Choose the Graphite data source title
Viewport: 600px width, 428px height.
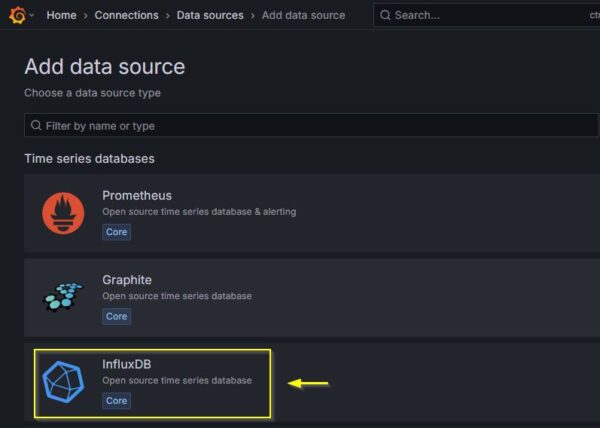point(127,280)
